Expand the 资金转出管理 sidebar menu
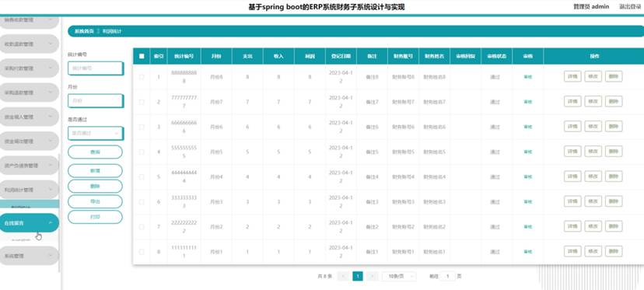The width and height of the screenshot is (644, 290). 28,142
